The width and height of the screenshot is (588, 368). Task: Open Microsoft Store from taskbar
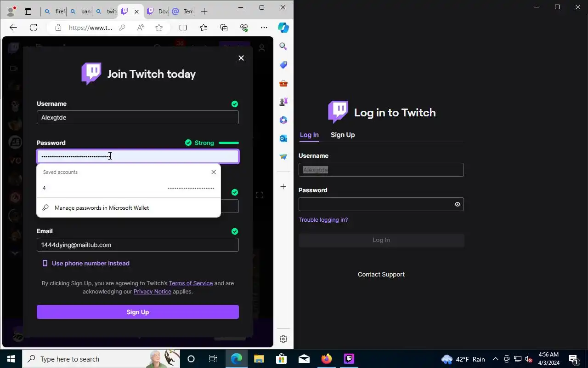click(x=282, y=359)
